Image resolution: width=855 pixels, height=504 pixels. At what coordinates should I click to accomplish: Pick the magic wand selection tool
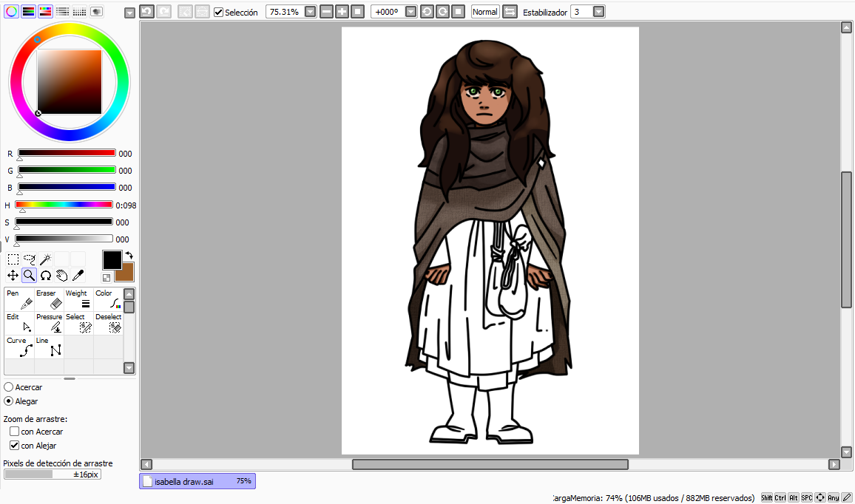(45, 259)
